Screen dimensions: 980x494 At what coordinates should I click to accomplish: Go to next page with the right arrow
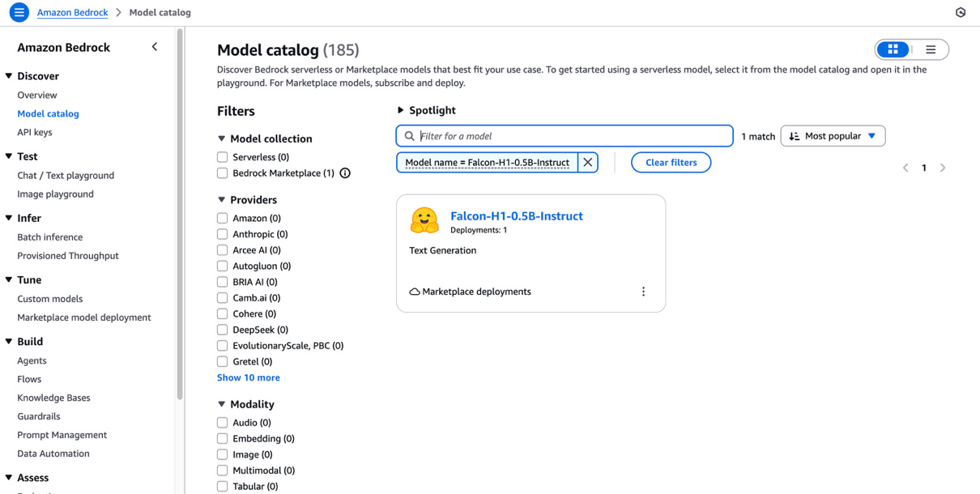[943, 168]
